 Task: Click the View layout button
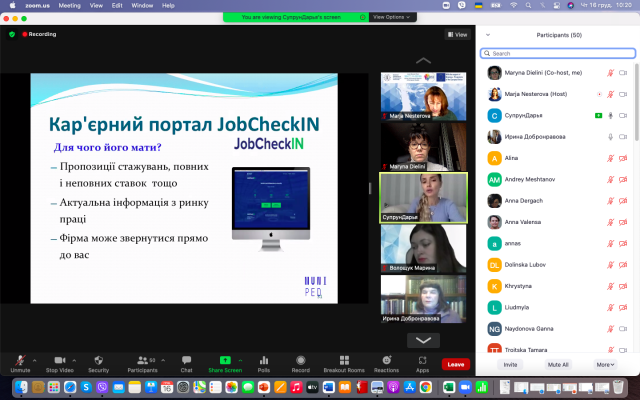[x=457, y=35]
